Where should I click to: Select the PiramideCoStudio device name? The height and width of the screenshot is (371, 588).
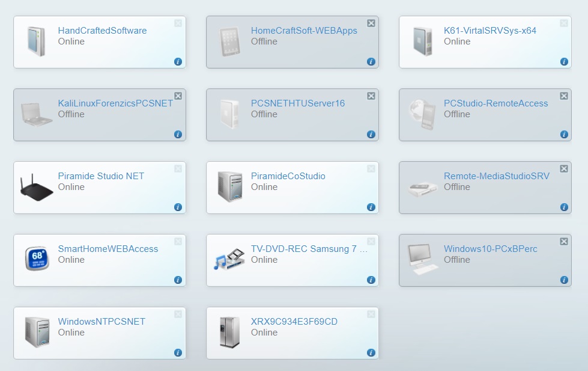tap(288, 176)
